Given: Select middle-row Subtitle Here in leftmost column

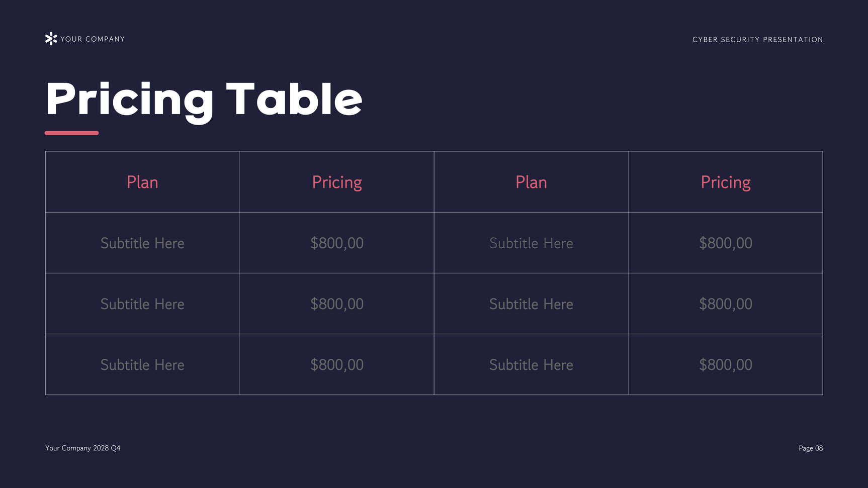Looking at the screenshot, I should (142, 304).
